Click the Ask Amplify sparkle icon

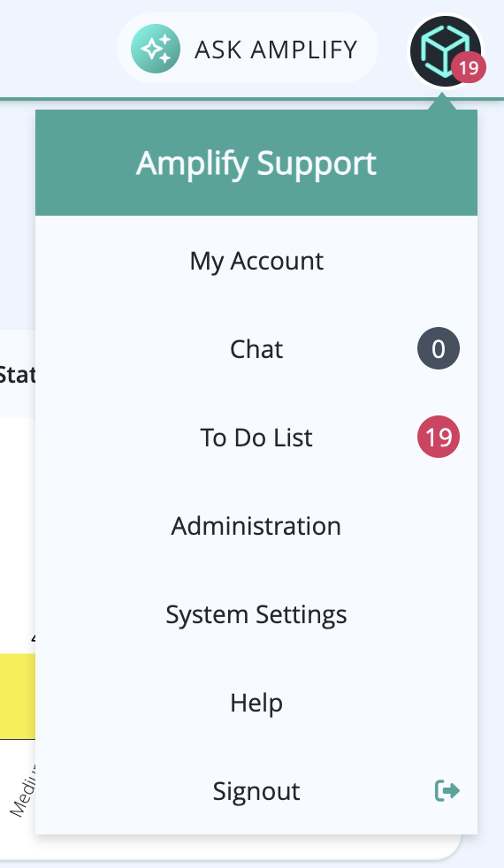[x=156, y=49]
